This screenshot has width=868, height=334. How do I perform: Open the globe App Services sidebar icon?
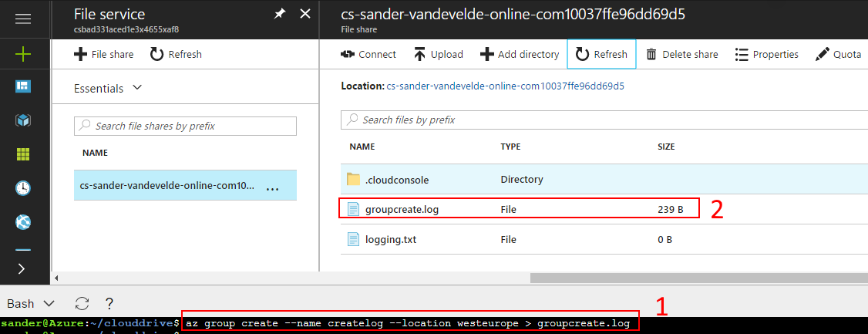point(22,222)
